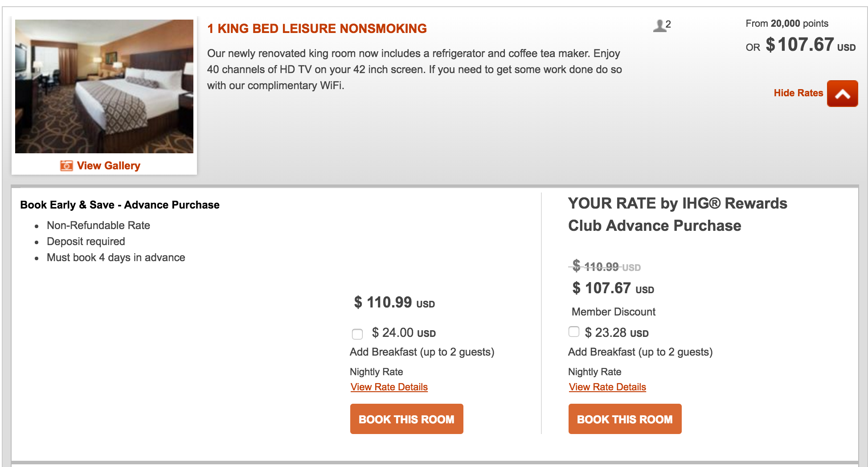Click the Book Early & Save heading
The height and width of the screenshot is (467, 868).
(x=120, y=205)
